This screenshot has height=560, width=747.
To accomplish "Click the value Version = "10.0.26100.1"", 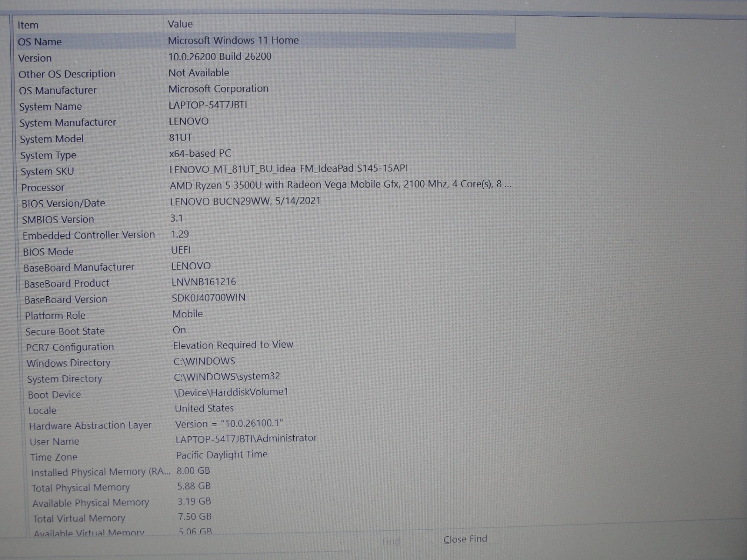I will coord(229,424).
